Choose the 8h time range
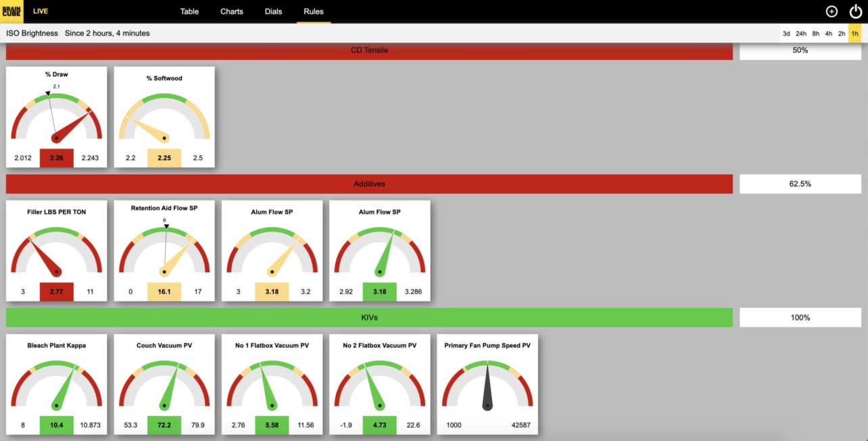Screen dimensions: 868x441 [x=816, y=33]
